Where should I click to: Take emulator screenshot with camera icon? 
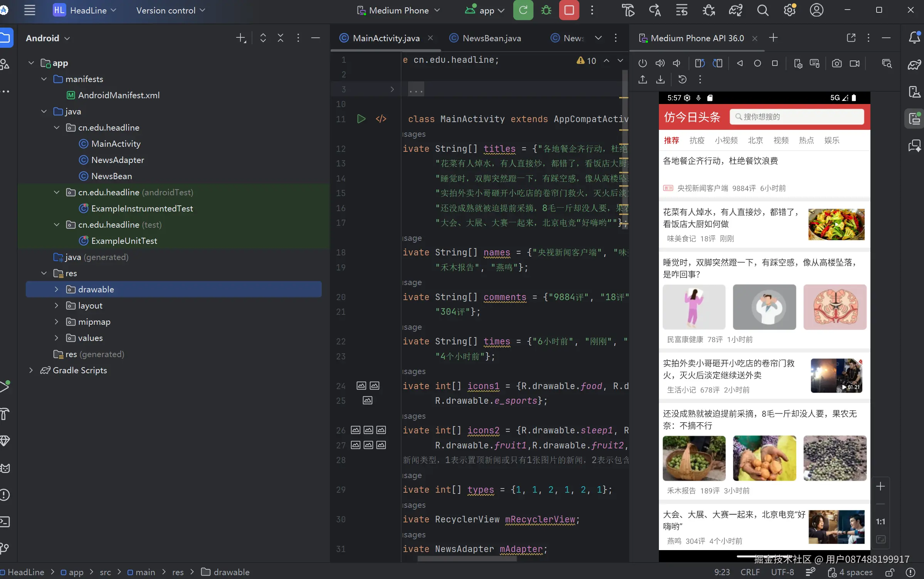pos(837,63)
